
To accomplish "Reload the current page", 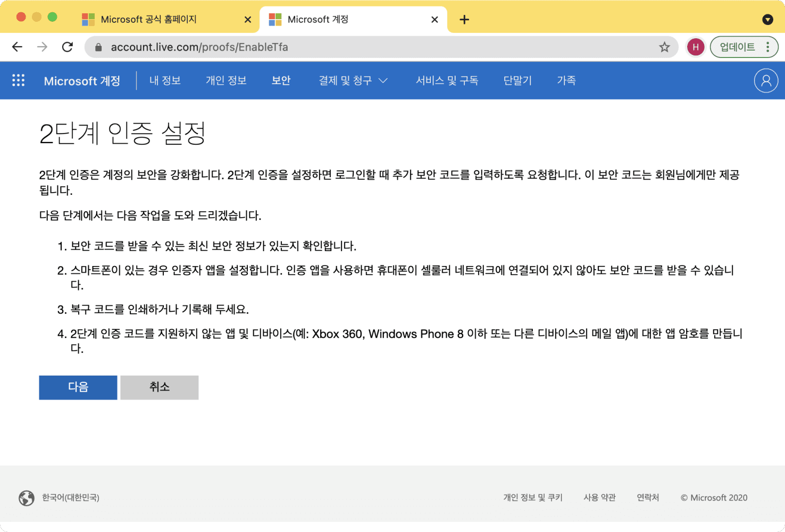I will [x=68, y=47].
